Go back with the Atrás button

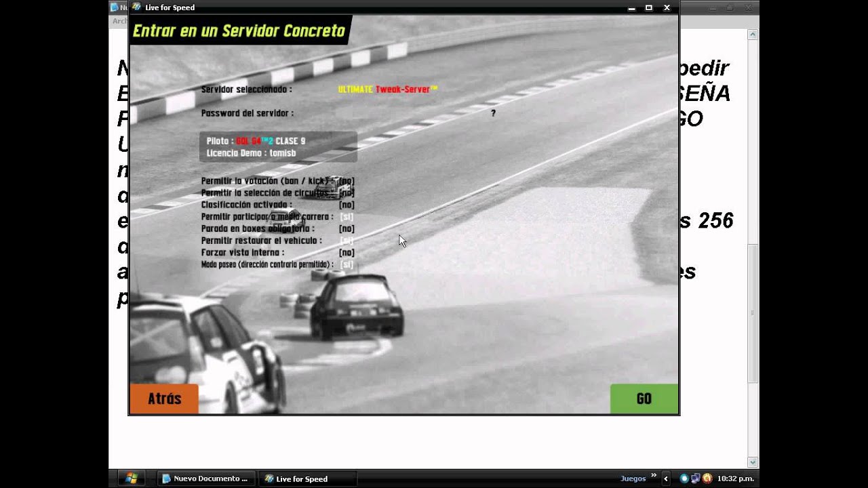[x=164, y=399]
